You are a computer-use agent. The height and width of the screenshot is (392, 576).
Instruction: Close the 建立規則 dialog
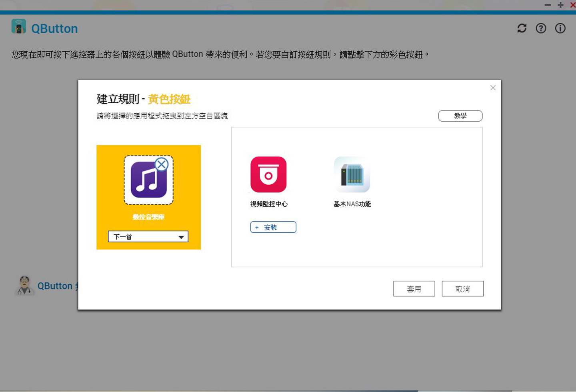click(x=493, y=88)
